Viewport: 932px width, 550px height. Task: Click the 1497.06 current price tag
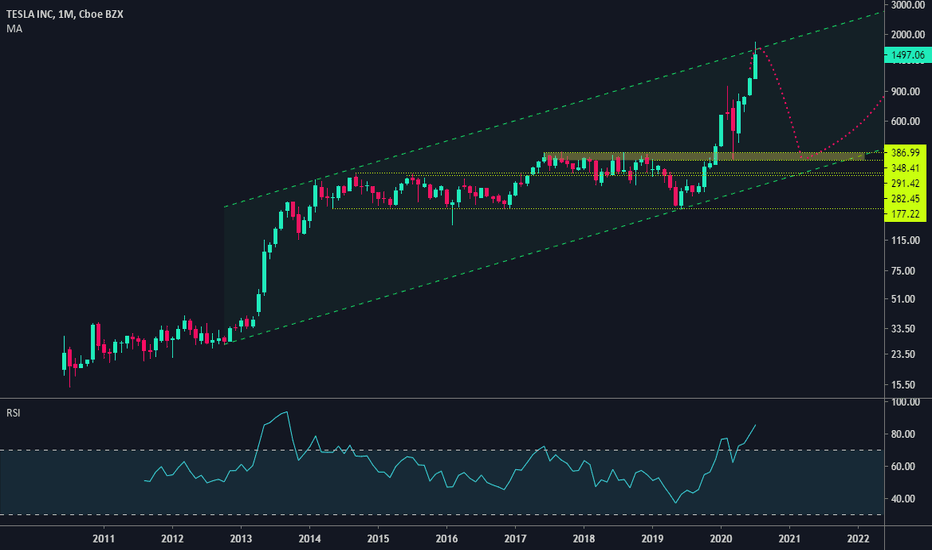[908, 55]
